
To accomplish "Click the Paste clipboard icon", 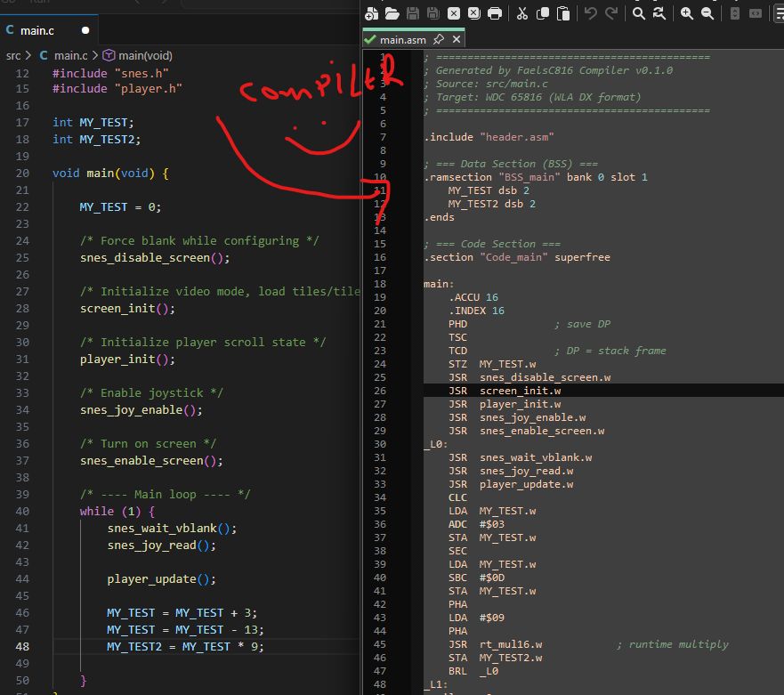I will [x=563, y=13].
